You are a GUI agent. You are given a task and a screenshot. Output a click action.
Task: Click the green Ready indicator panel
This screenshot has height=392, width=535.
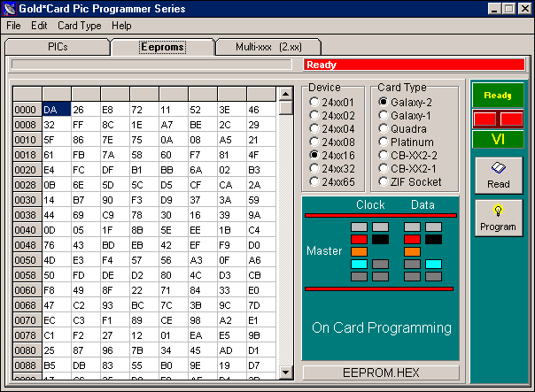[x=498, y=95]
